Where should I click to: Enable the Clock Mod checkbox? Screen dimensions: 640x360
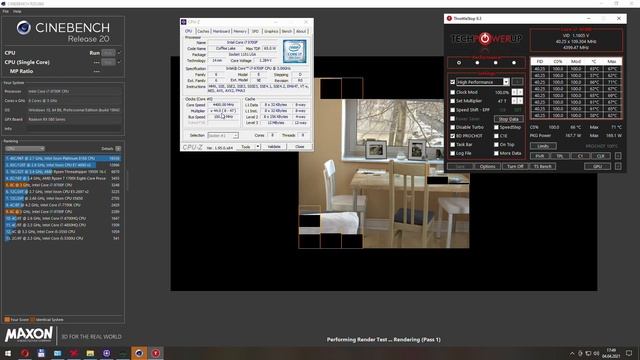tap(452, 92)
